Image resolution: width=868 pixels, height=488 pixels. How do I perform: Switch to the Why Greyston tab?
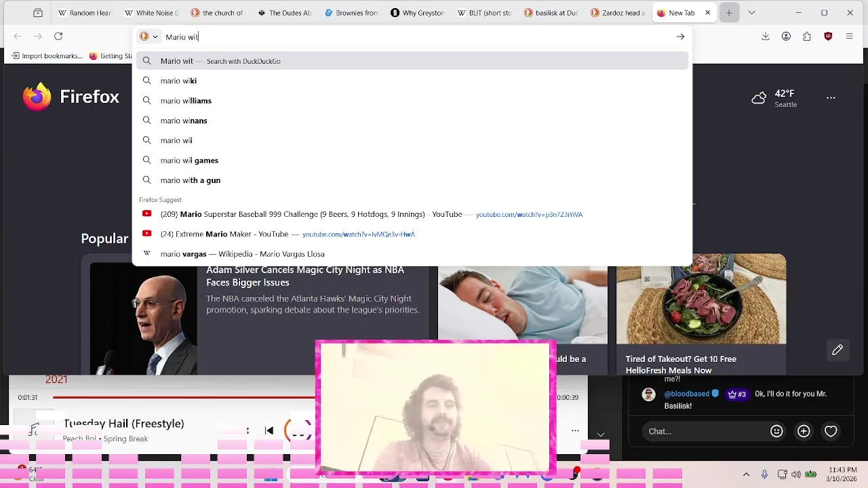click(417, 13)
